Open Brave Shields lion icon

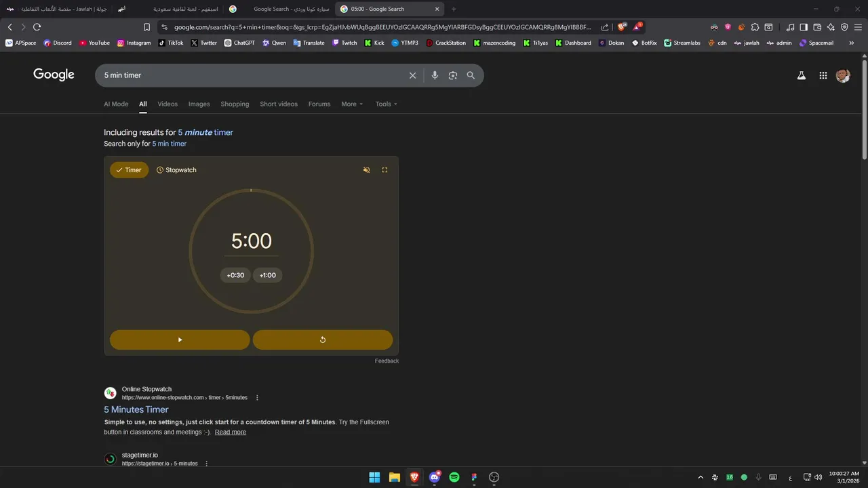click(x=622, y=27)
